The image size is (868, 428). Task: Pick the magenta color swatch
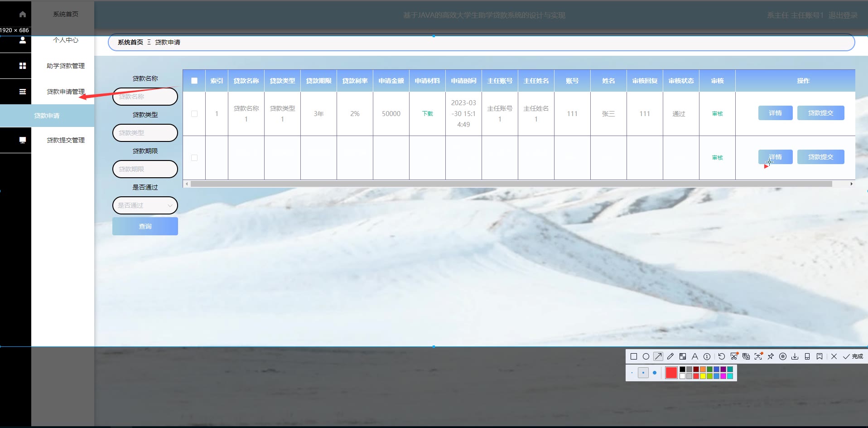coord(723,376)
